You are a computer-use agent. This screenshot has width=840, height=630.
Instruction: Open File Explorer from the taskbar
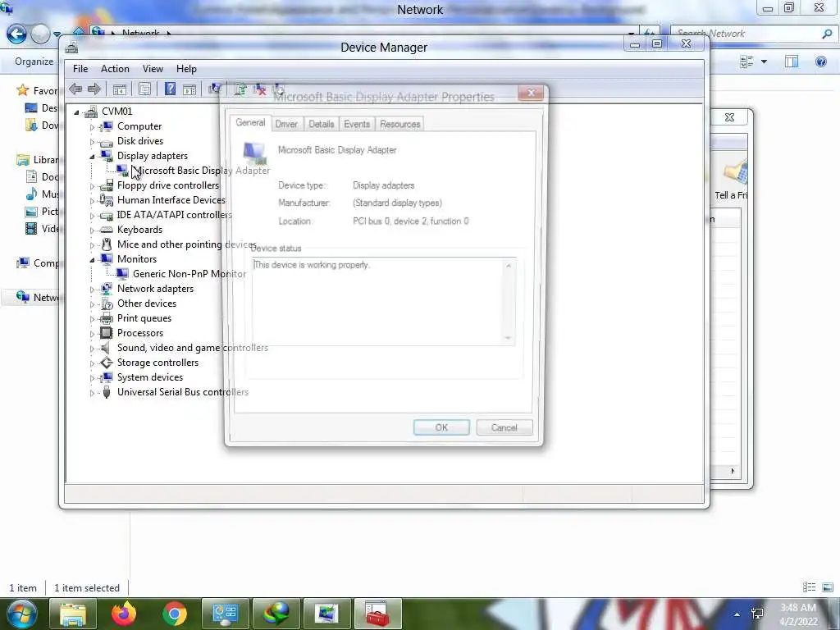pos(73,614)
